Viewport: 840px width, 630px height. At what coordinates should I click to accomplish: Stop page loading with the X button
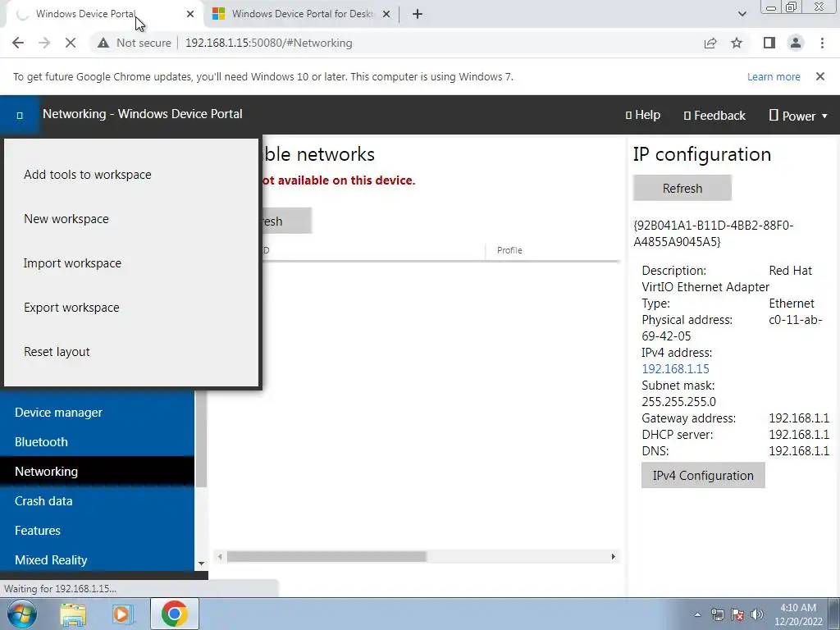(71, 43)
